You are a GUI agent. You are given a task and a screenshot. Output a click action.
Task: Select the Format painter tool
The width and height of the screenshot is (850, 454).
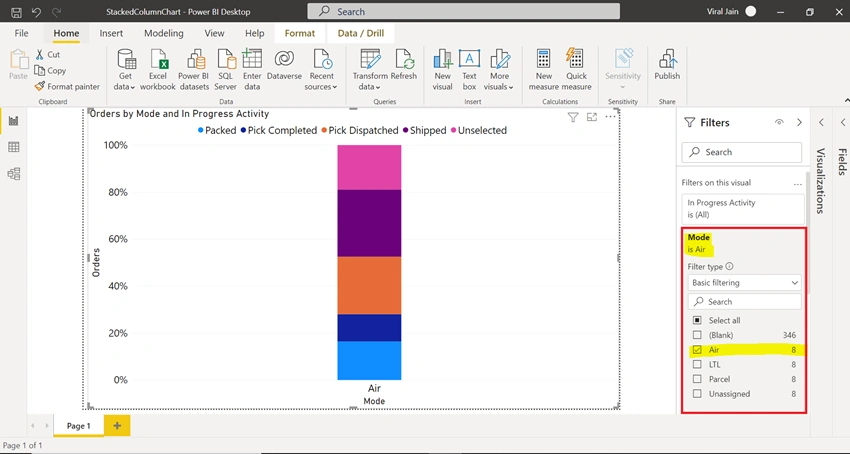[67, 86]
